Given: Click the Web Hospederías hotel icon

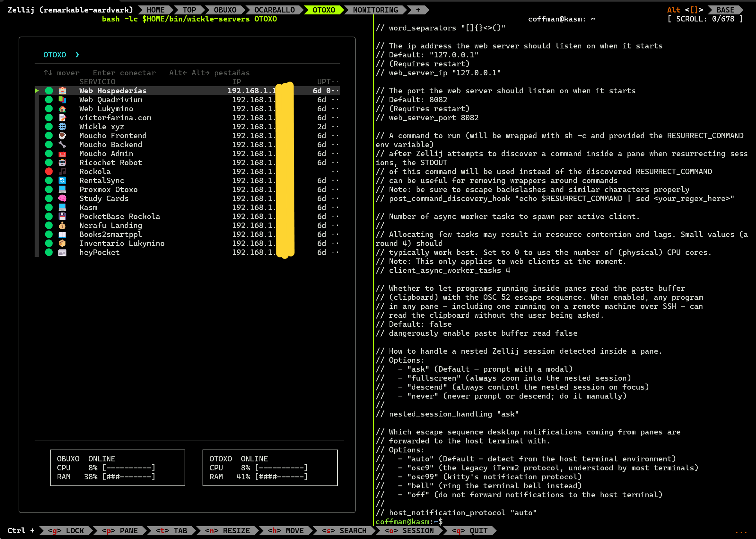Looking at the screenshot, I should (x=62, y=91).
